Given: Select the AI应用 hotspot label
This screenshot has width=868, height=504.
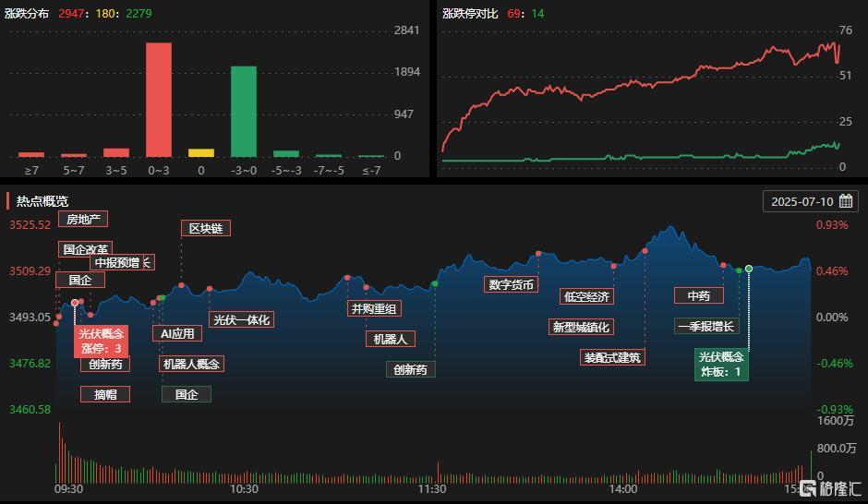Looking at the screenshot, I should 177,333.
